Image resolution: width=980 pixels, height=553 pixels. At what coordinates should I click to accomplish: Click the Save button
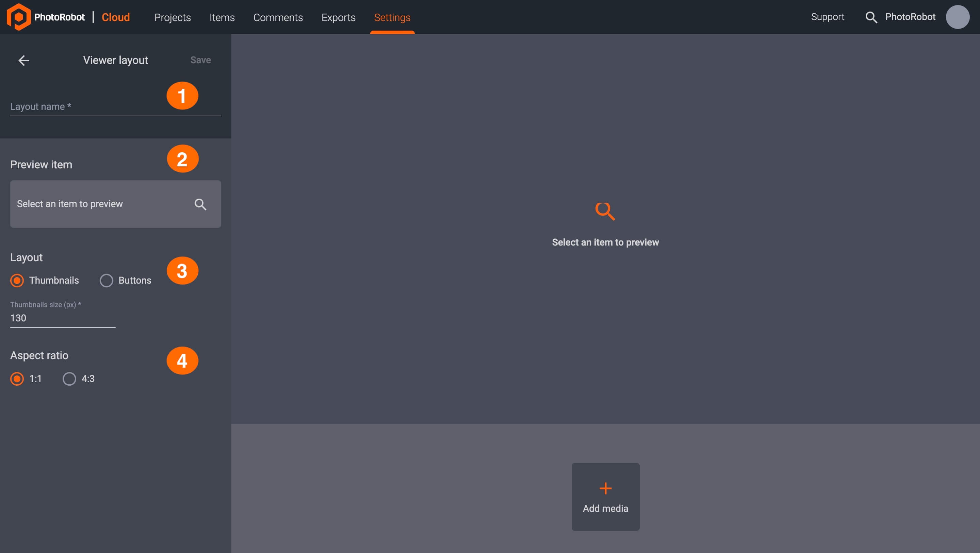coord(200,60)
